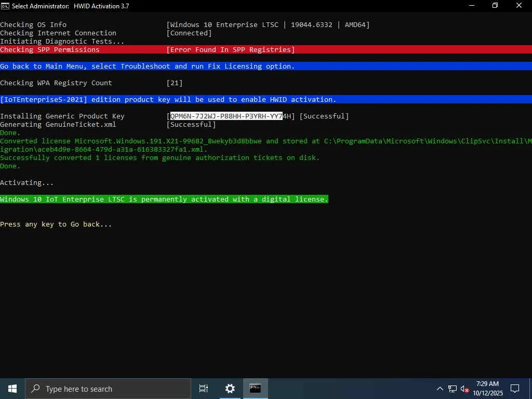The height and width of the screenshot is (399, 532).
Task: Click the green 'permanently activated' message
Action: coord(164,199)
